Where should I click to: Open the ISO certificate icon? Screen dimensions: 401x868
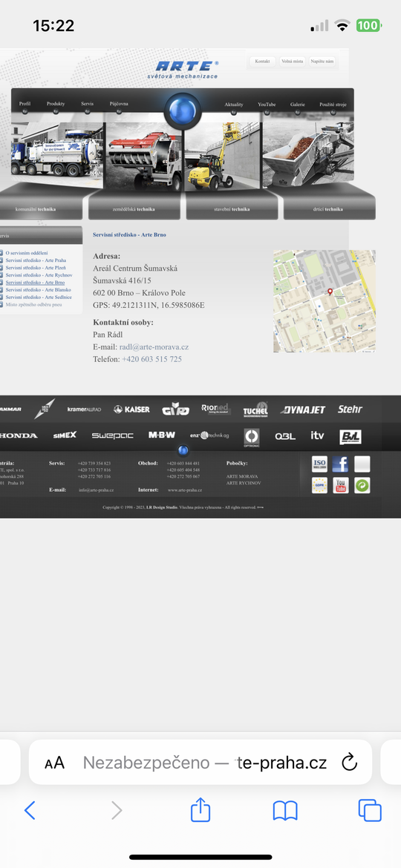319,464
